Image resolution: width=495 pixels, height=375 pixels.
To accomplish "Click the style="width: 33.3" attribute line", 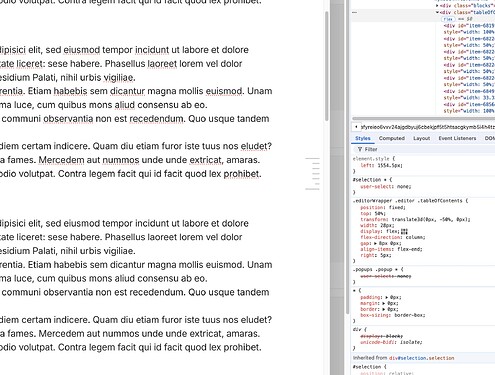I will 469,98.
